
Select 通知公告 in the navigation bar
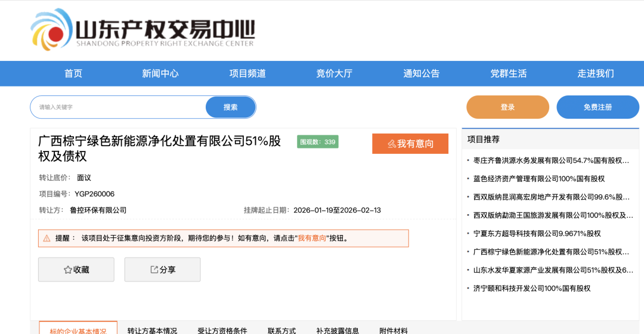pos(422,73)
